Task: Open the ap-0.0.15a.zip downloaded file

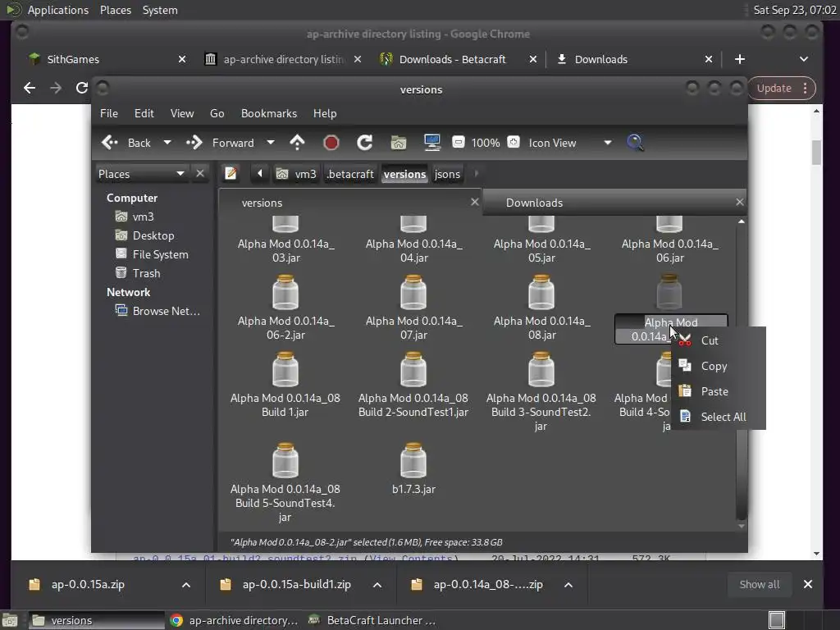Action: click(88, 584)
